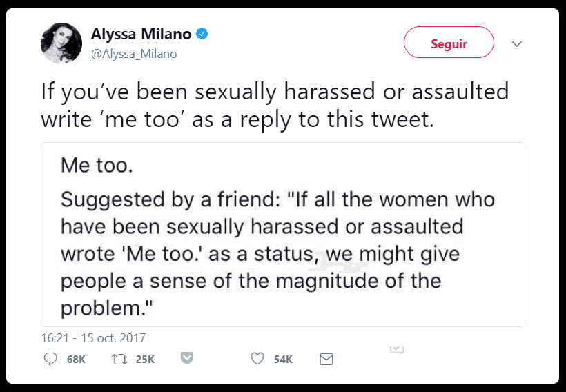
Task: Click the 68K replies count
Action: (x=76, y=360)
